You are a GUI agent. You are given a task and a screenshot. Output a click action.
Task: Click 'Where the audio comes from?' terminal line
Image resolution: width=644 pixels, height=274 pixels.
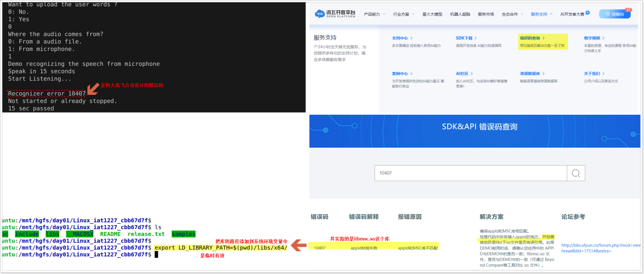[x=56, y=35]
